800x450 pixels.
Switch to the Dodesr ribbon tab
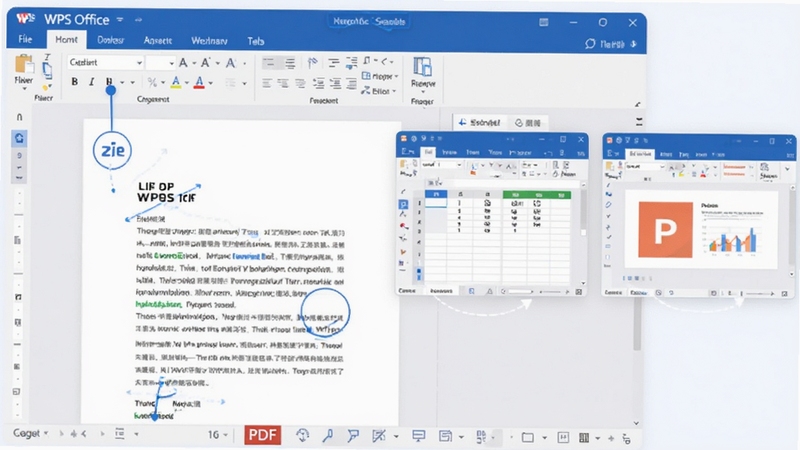pyautogui.click(x=111, y=40)
